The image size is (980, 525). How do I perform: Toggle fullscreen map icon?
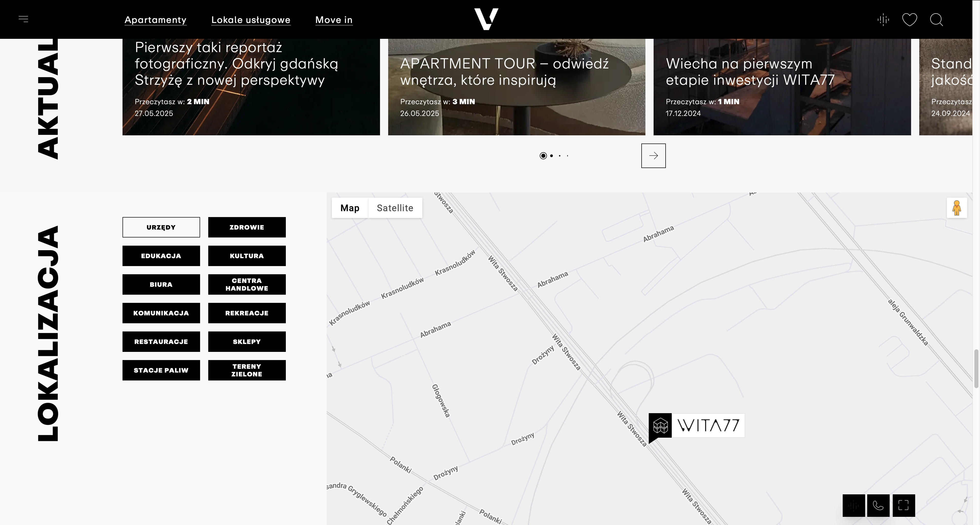tap(903, 505)
